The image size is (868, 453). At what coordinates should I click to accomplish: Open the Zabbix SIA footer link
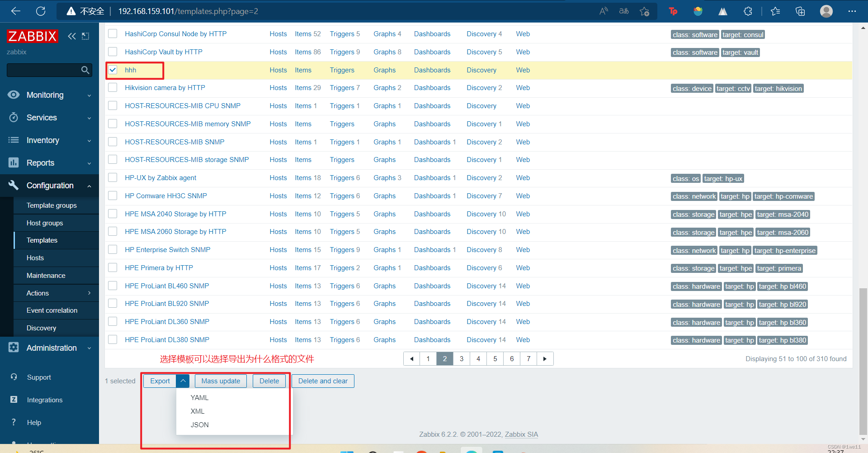coord(521,434)
